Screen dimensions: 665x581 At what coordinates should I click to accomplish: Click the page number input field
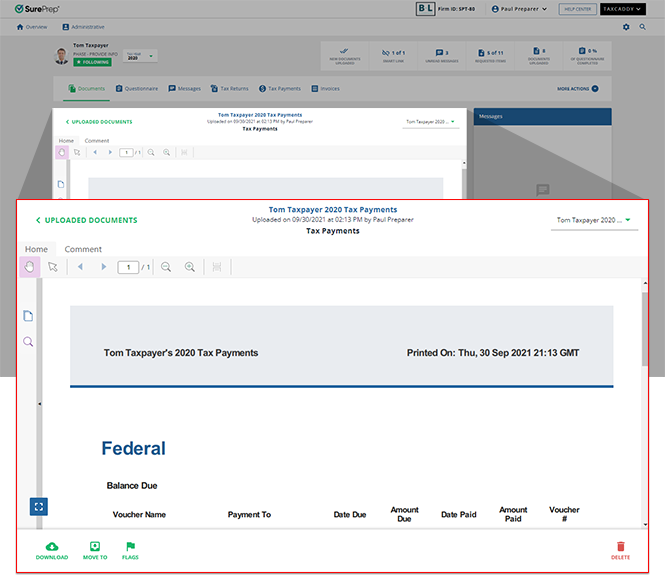128,267
